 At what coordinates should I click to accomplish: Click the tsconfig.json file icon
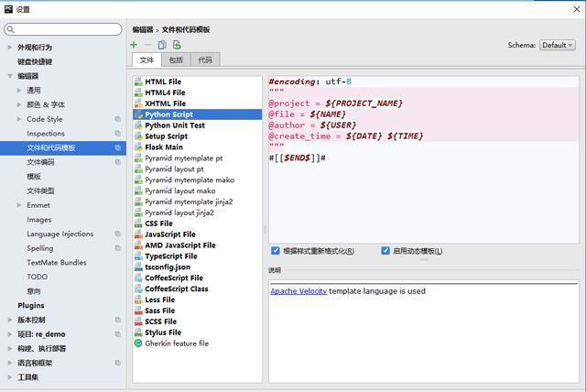[x=138, y=267]
